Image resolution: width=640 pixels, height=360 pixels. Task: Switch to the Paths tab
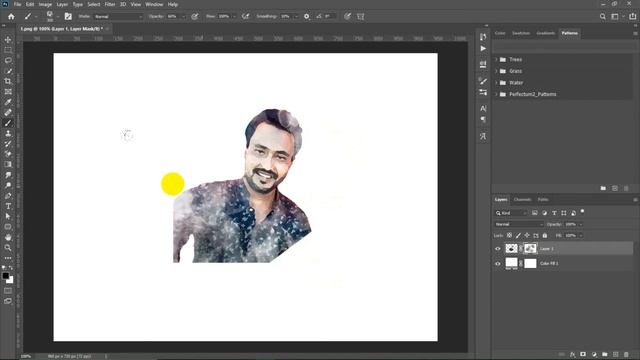543,200
